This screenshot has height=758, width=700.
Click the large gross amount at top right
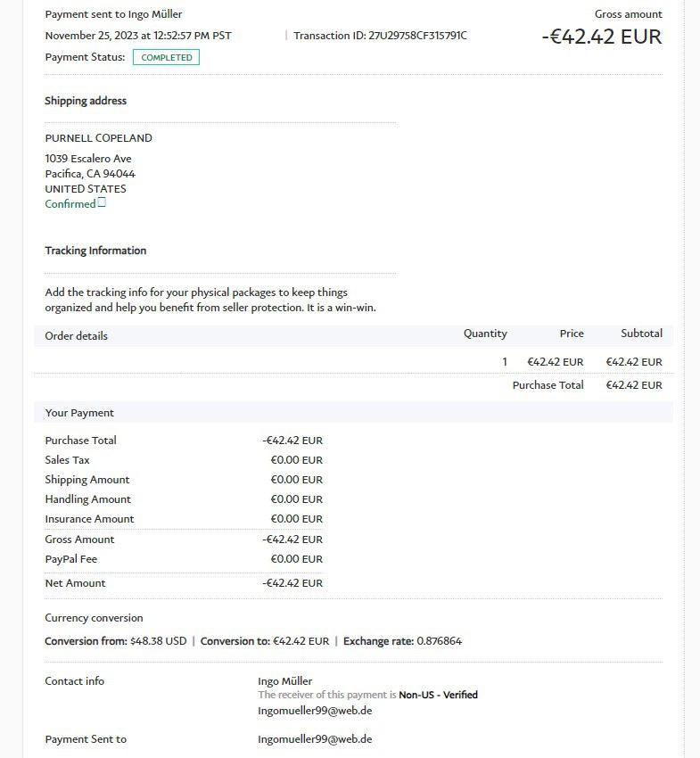602,37
